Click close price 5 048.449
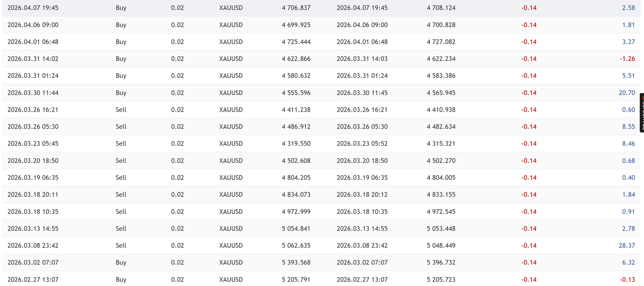This screenshot has height=286, width=644. coord(441,246)
